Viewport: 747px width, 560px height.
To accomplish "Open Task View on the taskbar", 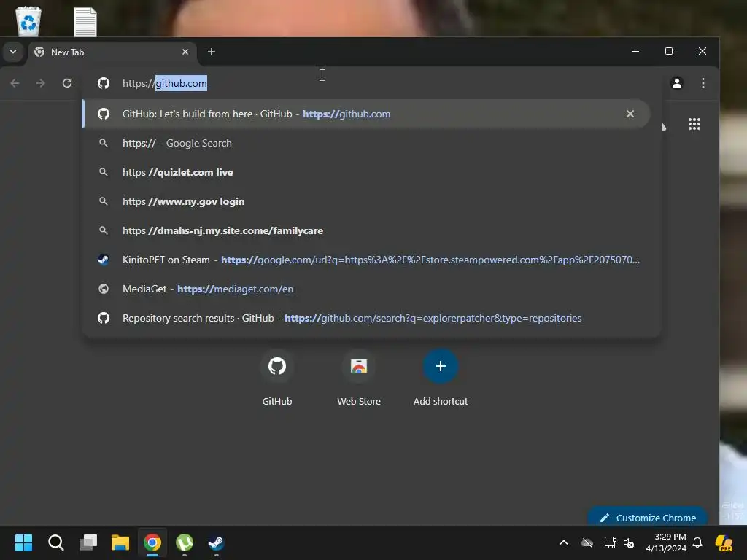I will [x=88, y=542].
